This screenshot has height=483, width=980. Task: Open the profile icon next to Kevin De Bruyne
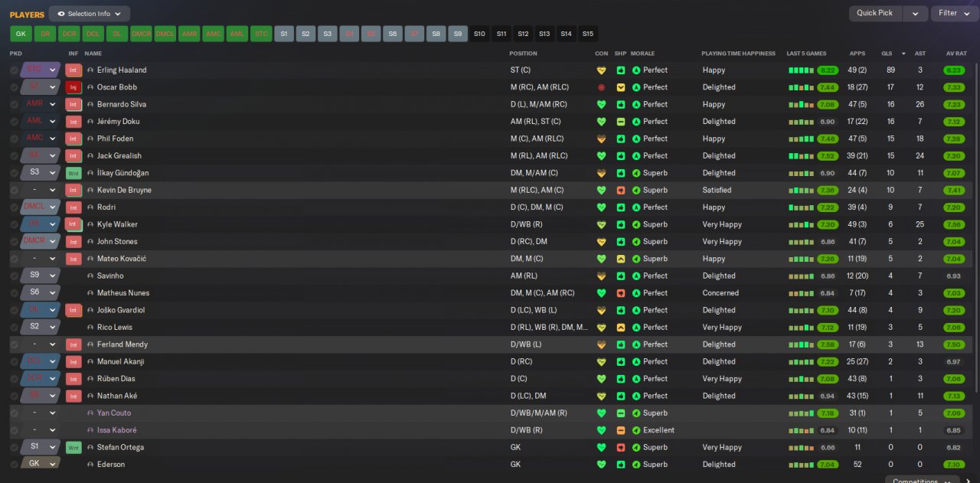(90, 190)
